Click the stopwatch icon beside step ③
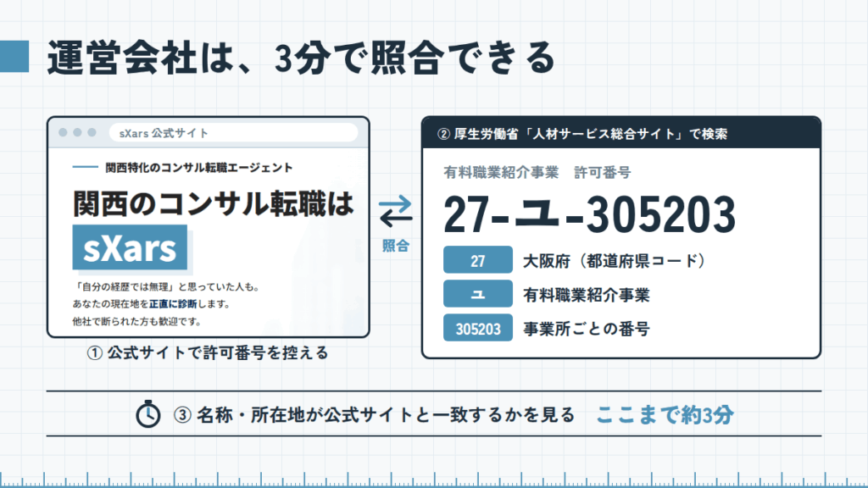Image resolution: width=868 pixels, height=488 pixels. [148, 413]
